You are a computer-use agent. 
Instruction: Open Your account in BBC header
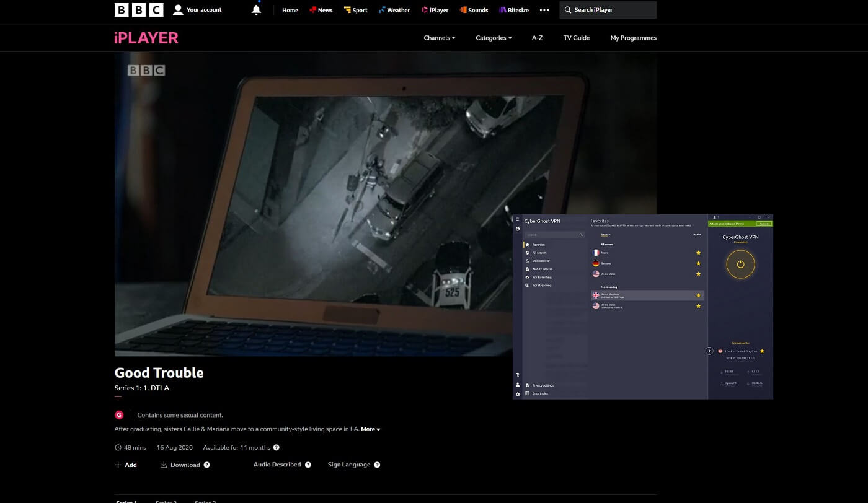coord(197,10)
